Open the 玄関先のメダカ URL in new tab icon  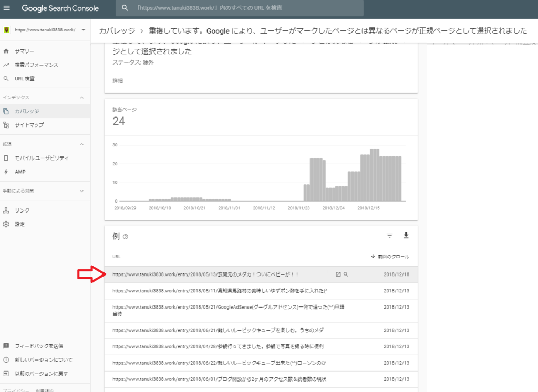(338, 274)
